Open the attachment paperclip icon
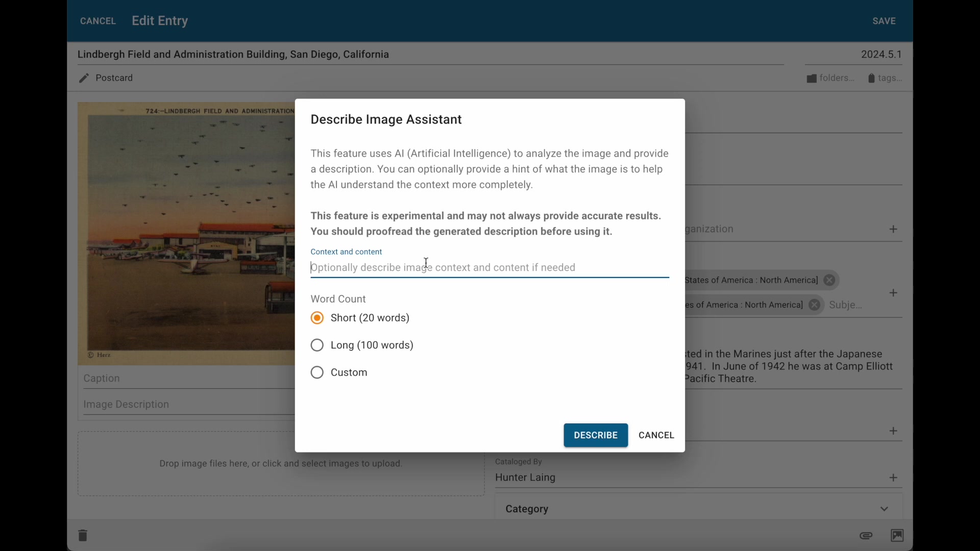Image resolution: width=980 pixels, height=551 pixels. point(866,536)
